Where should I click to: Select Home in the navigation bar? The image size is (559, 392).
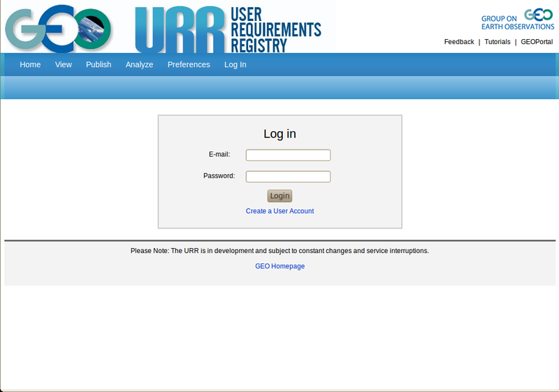[30, 64]
